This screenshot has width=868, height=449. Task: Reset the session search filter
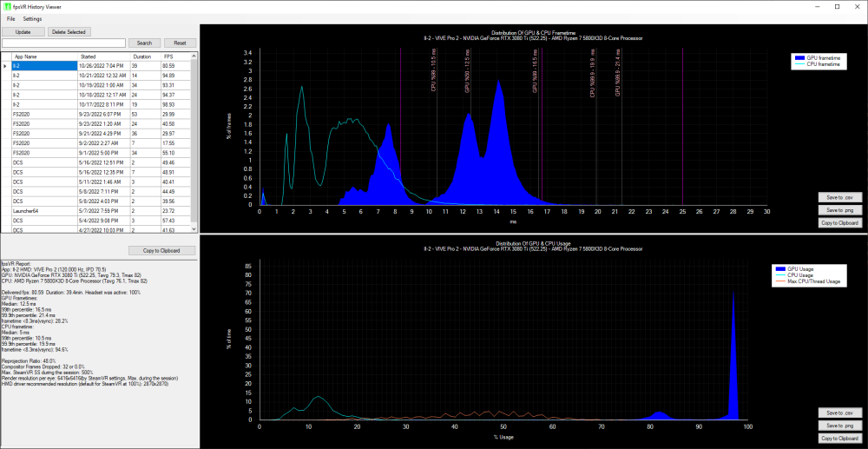[x=180, y=43]
